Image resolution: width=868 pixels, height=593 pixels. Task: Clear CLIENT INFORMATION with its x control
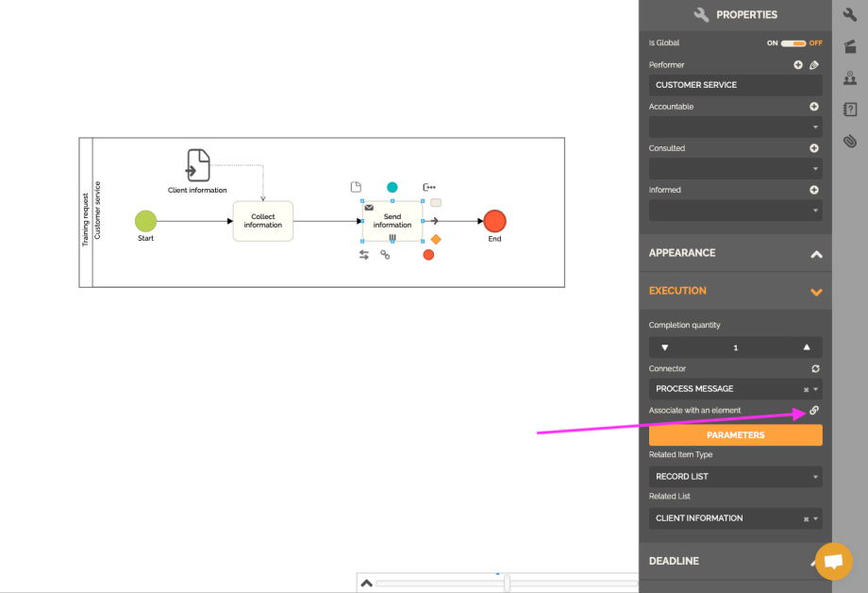807,517
